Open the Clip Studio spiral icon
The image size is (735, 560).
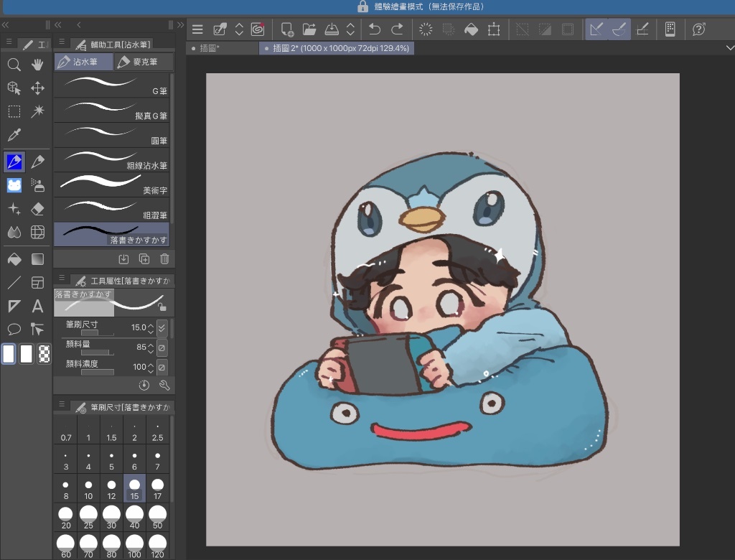click(x=258, y=29)
